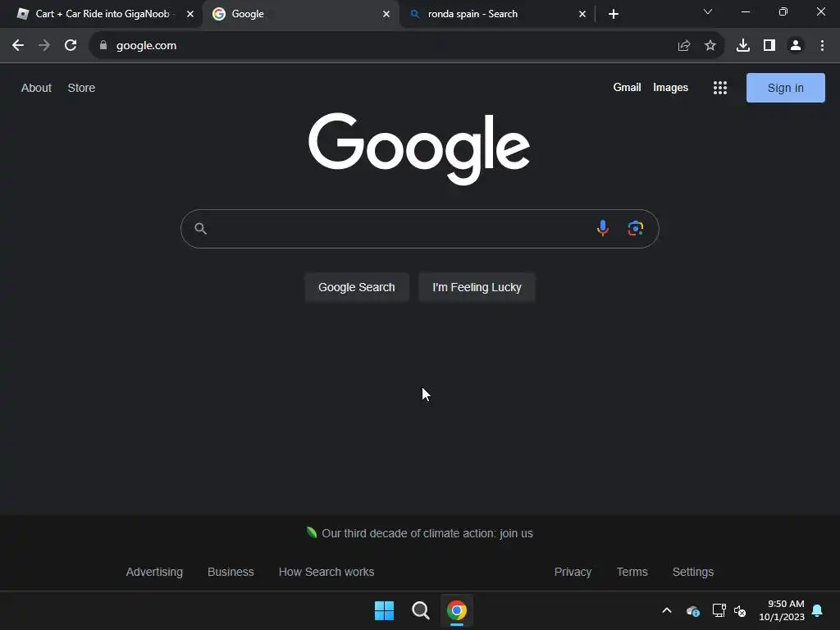Click the Google Search button

click(357, 287)
